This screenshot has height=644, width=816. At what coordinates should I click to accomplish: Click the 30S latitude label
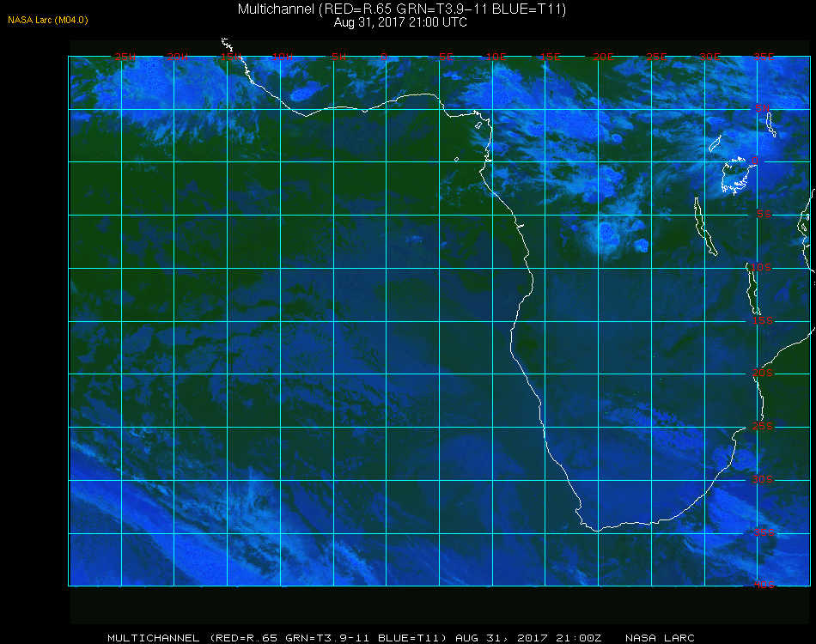tap(763, 479)
